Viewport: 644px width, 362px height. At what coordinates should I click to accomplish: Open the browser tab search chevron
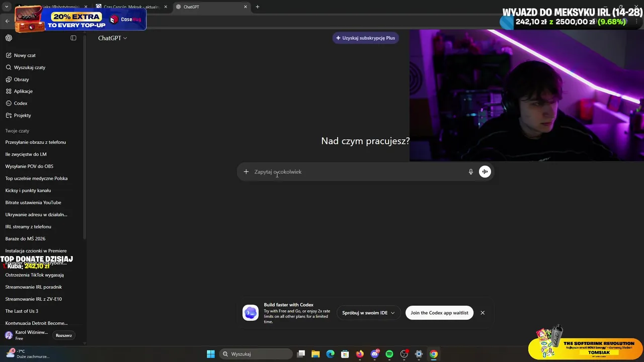click(7, 7)
